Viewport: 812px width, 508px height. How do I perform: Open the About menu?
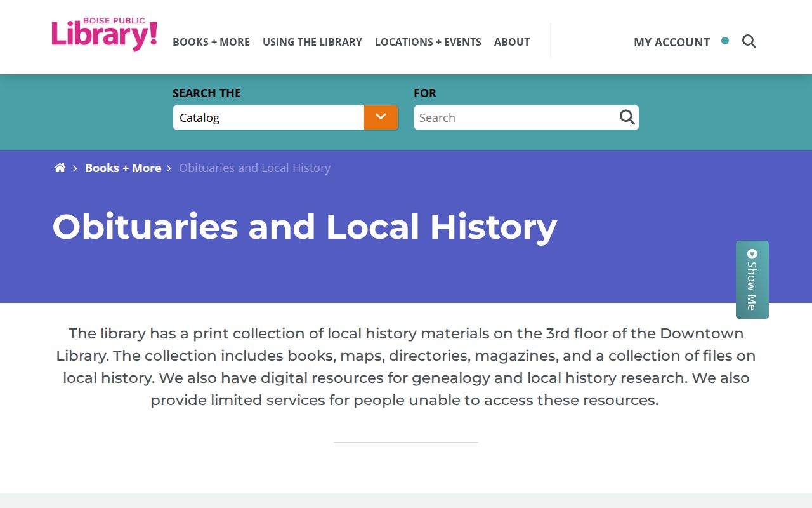[x=512, y=42]
